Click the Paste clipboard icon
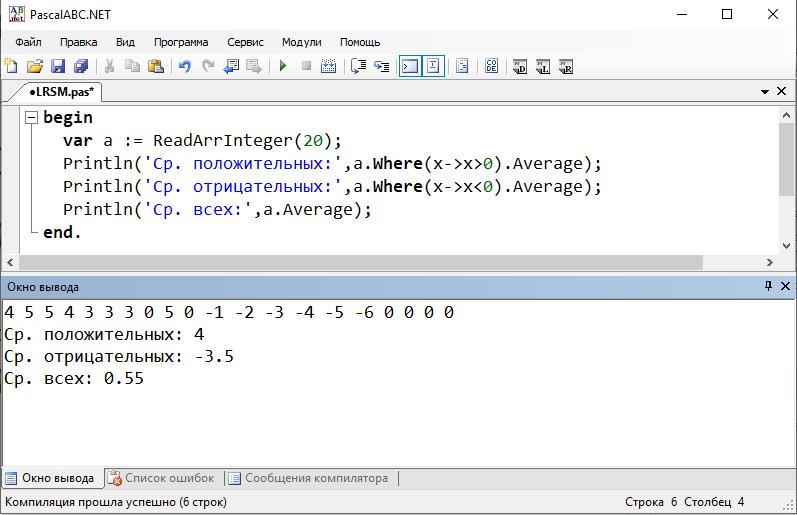This screenshot has width=797, height=515. coord(155,66)
